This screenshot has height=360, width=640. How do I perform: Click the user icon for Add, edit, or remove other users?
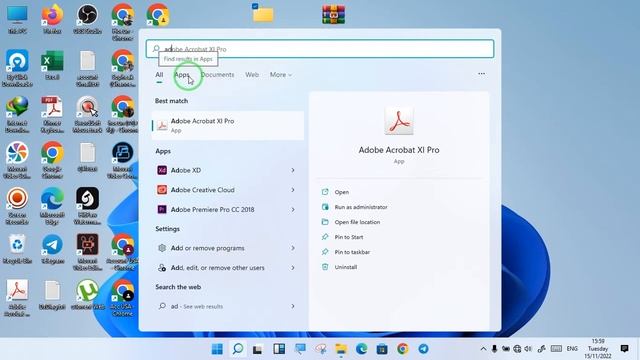click(x=162, y=268)
